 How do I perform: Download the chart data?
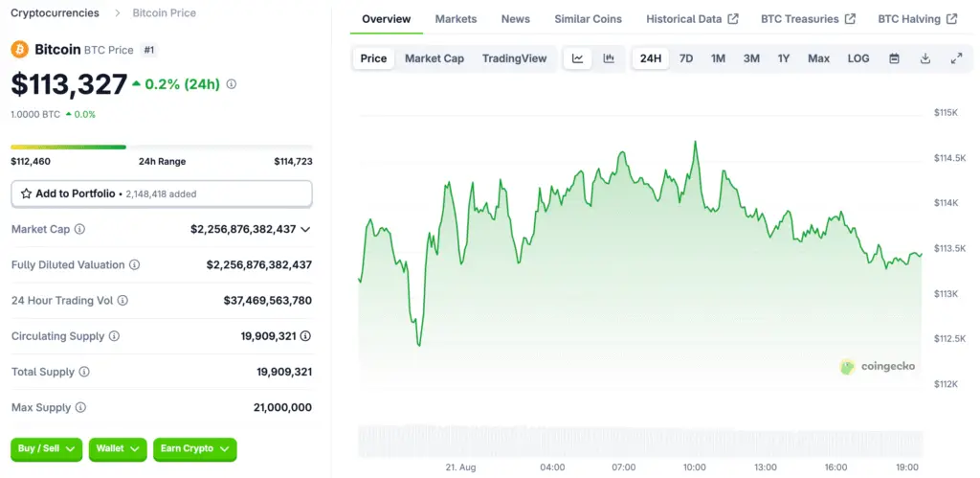(925, 58)
